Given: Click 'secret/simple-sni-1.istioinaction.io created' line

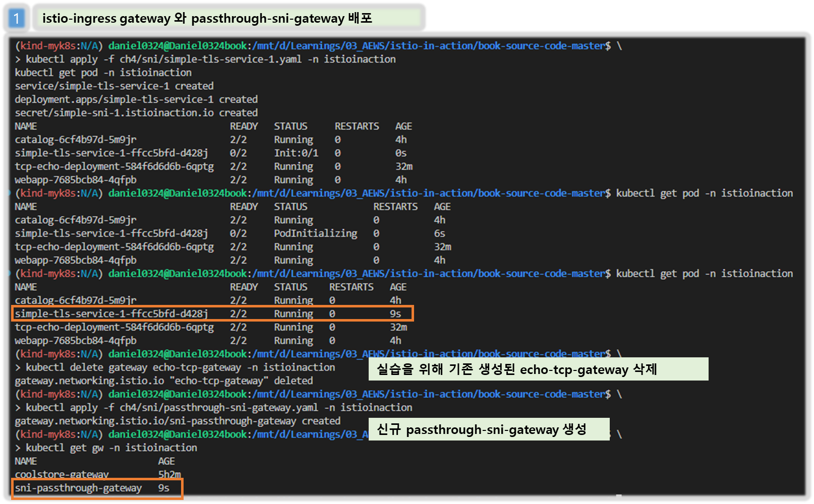Looking at the screenshot, I should (136, 113).
